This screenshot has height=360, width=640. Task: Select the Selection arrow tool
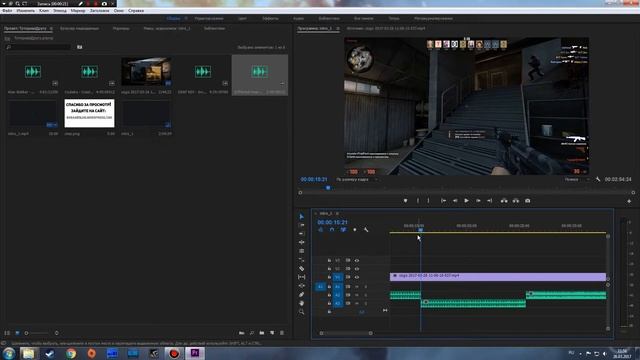point(301,216)
